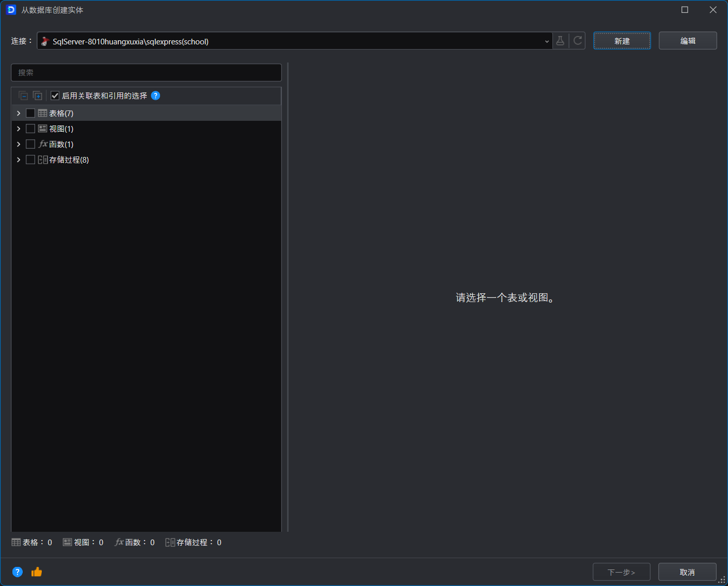Select the 视图(1) tree row label

(x=61, y=129)
